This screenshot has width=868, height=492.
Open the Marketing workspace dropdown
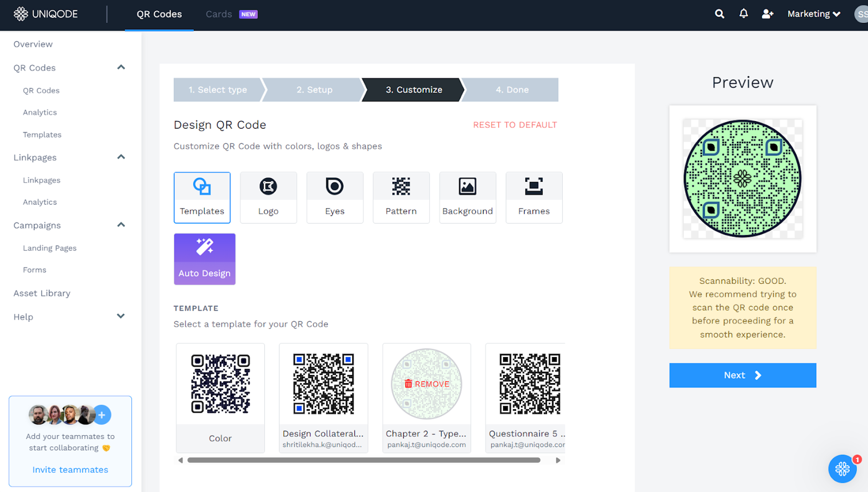pos(814,14)
